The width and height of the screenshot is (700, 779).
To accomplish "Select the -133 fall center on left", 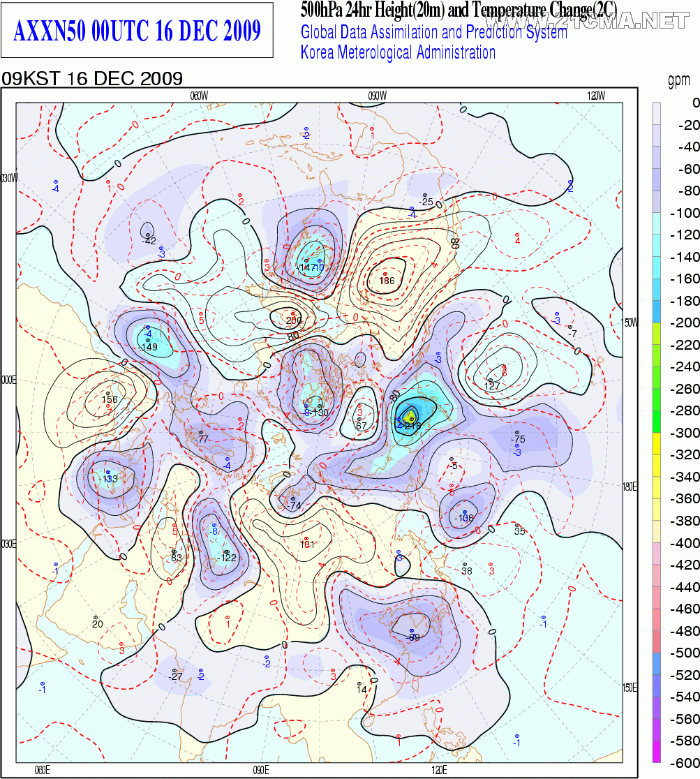I will [108, 480].
